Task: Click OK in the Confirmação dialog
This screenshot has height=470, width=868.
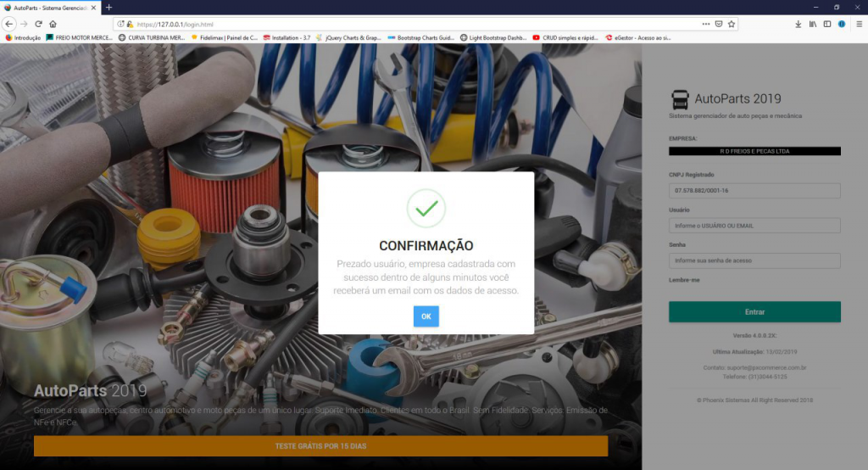Action: (x=426, y=316)
